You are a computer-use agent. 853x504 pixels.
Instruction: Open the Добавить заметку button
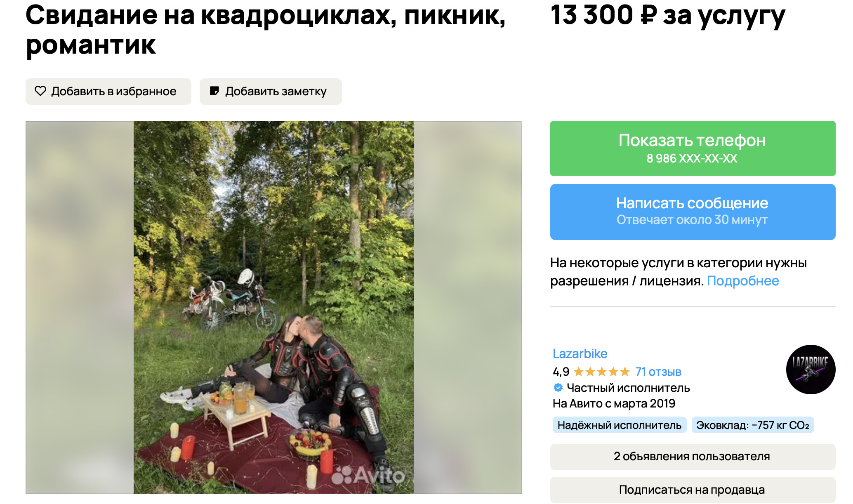(271, 92)
